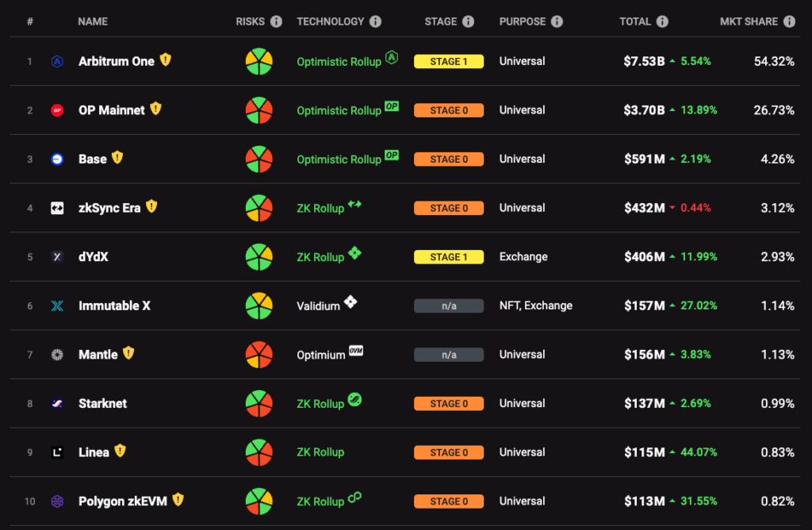Click the Mantle risk rosette icon
Viewport: 812px width, 530px height.
259,355
